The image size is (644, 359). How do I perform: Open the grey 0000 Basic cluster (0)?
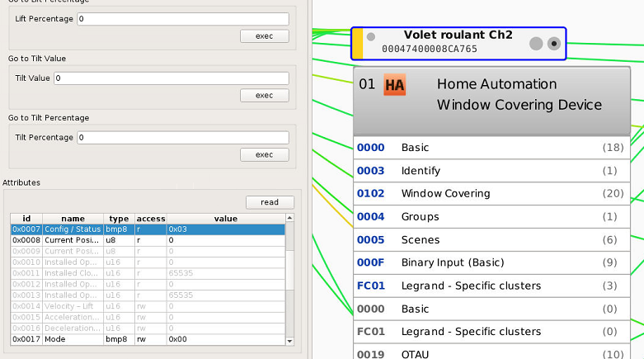click(x=491, y=309)
